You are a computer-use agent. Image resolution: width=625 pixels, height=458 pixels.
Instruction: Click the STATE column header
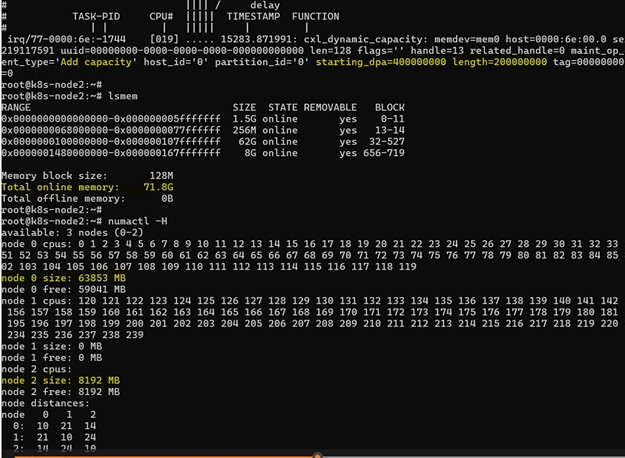[280, 105]
